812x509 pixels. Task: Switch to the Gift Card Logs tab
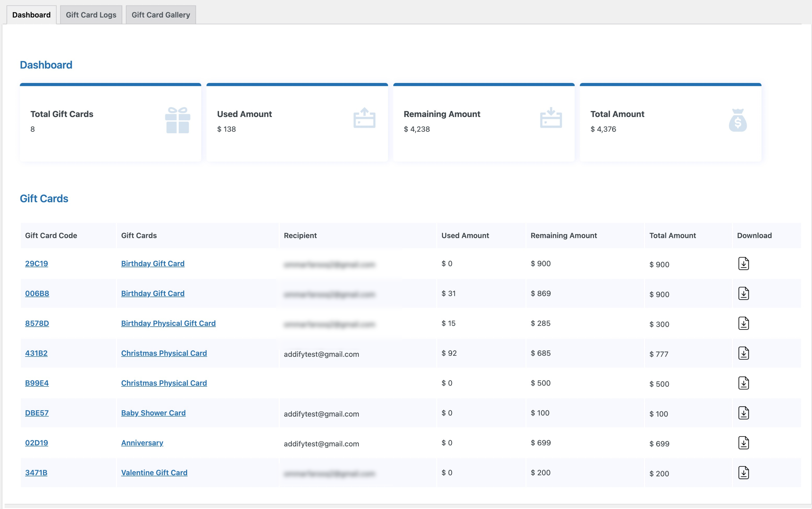91,14
